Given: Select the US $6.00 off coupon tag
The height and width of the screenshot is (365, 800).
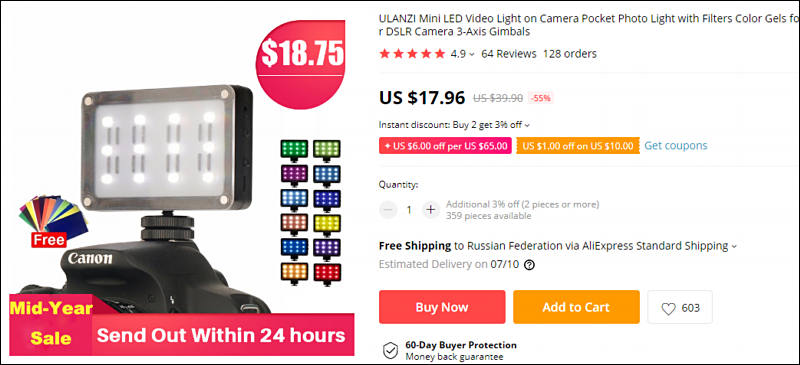Looking at the screenshot, I should pyautogui.click(x=445, y=146).
